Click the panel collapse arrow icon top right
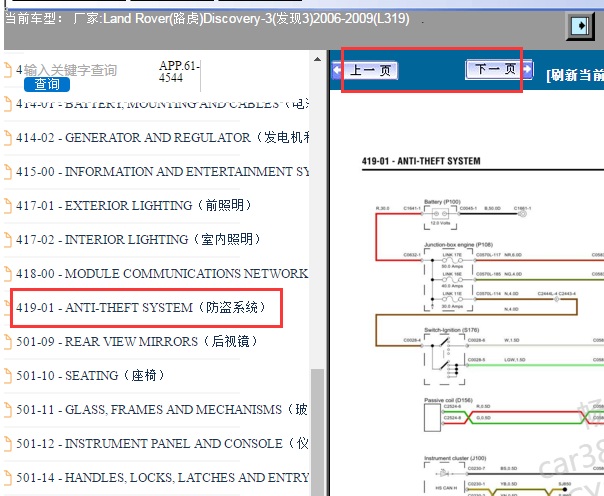This screenshot has width=604, height=496. (x=581, y=26)
